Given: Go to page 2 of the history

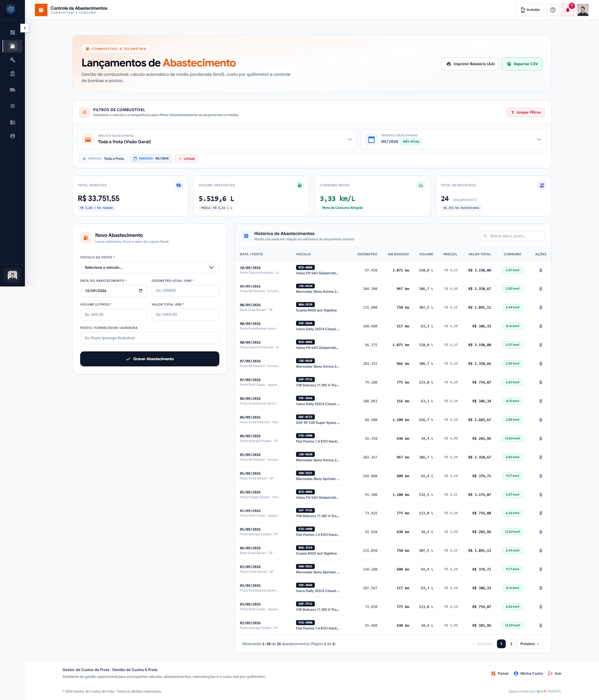Looking at the screenshot, I should point(511,644).
